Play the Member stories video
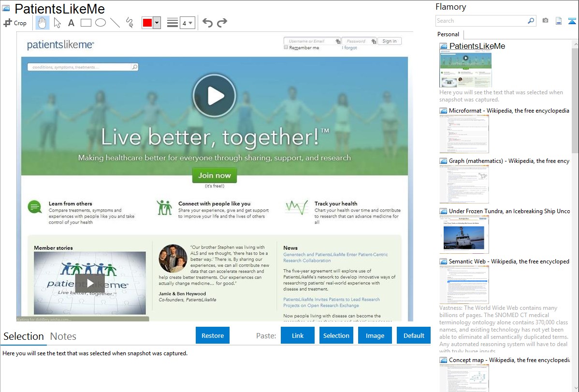The width and height of the screenshot is (579, 392). tap(90, 283)
